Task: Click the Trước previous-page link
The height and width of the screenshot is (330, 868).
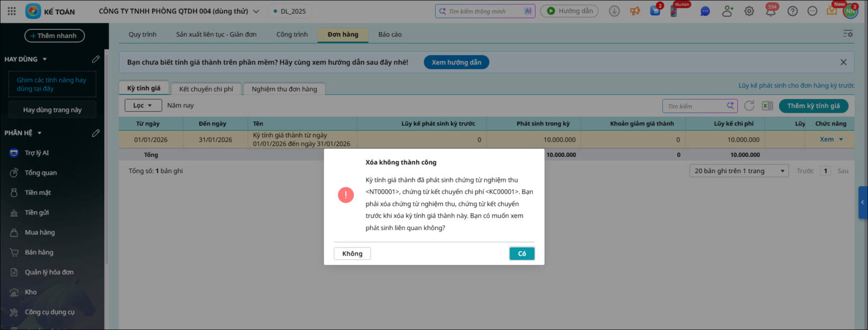Action: pyautogui.click(x=805, y=171)
